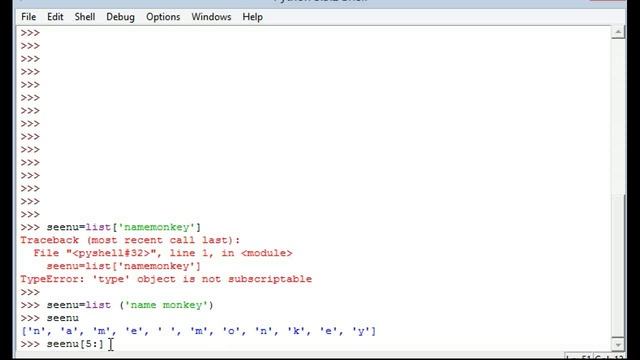Screen dimensions: 640x360
Task: Click the line seenu=list['namemonkey'] at the prompt
Action: 124,227
